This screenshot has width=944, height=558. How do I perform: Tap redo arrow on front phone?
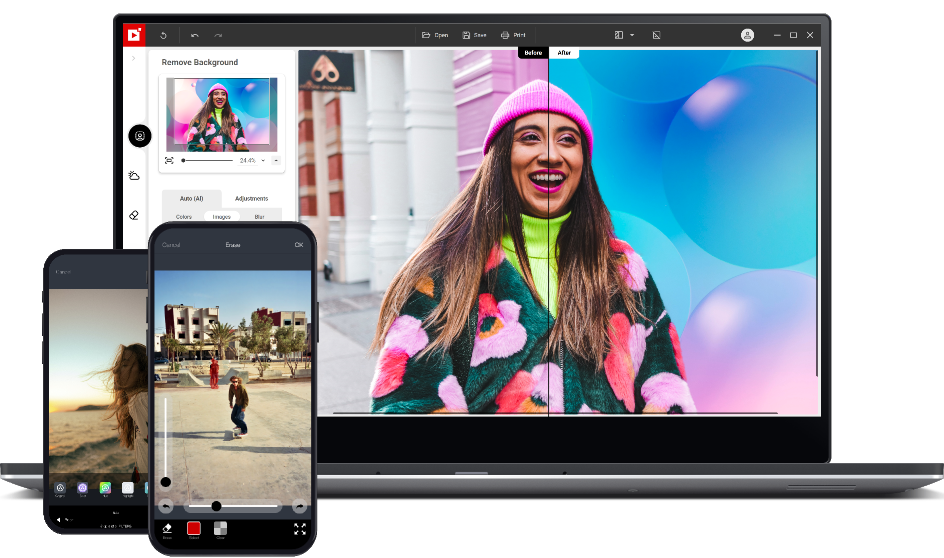pyautogui.click(x=299, y=507)
